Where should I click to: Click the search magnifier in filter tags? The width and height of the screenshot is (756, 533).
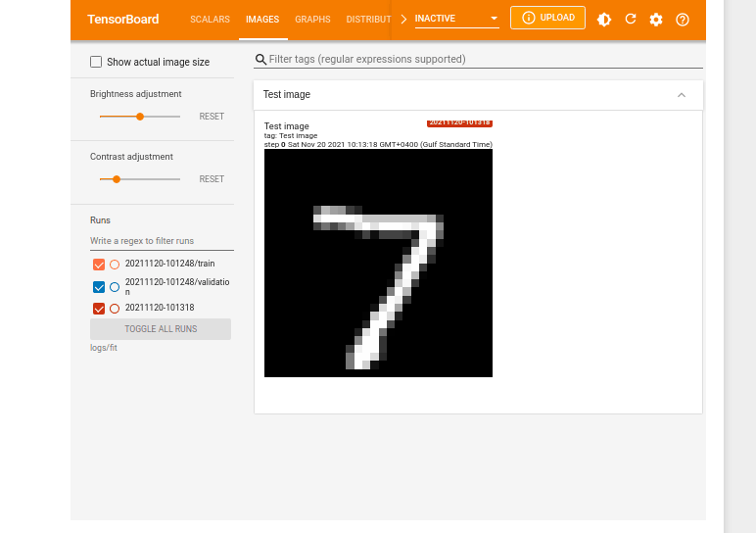[x=260, y=60]
